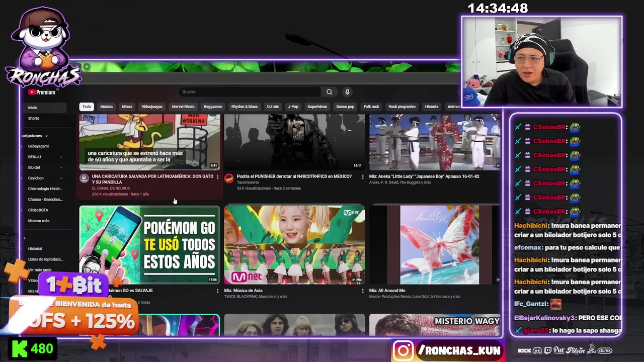644x362 pixels.
Task: Select the Folk rock chip
Action: pyautogui.click(x=371, y=107)
